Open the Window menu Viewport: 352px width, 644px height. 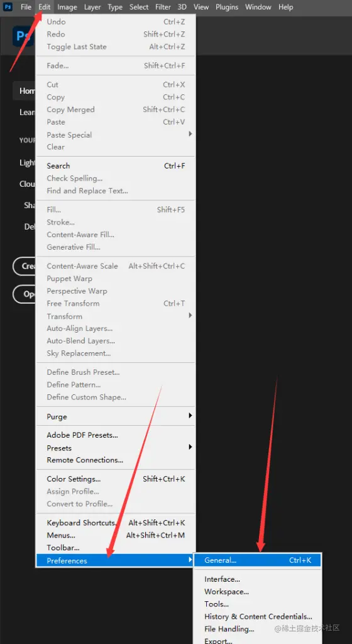click(258, 7)
